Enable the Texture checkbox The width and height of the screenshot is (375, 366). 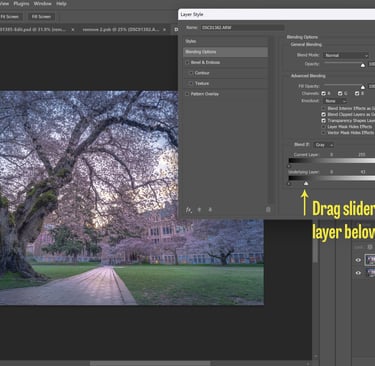tap(191, 84)
